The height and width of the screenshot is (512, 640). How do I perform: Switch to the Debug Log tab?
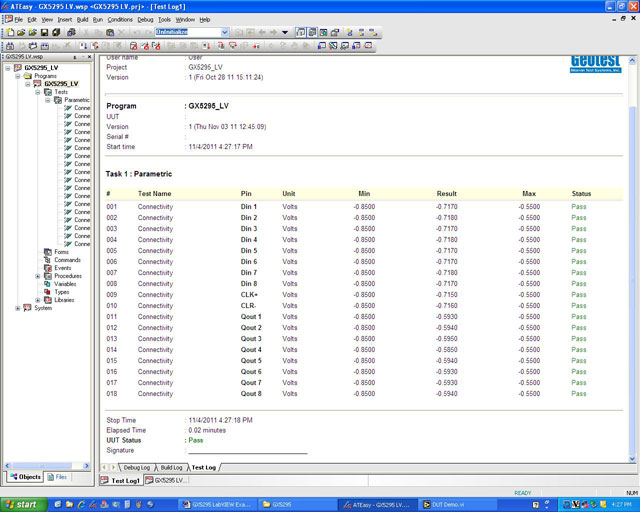pyautogui.click(x=137, y=467)
